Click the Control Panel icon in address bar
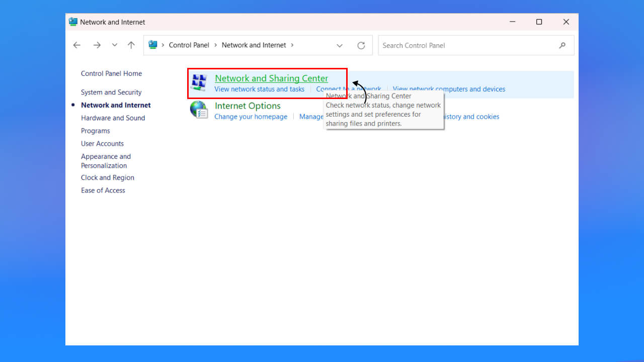Screen dimensions: 644x362 tap(153, 45)
